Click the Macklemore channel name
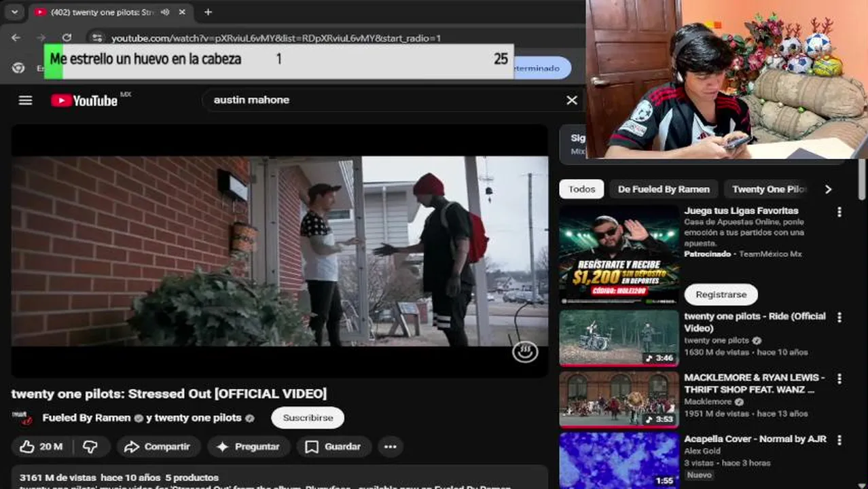 coord(708,401)
